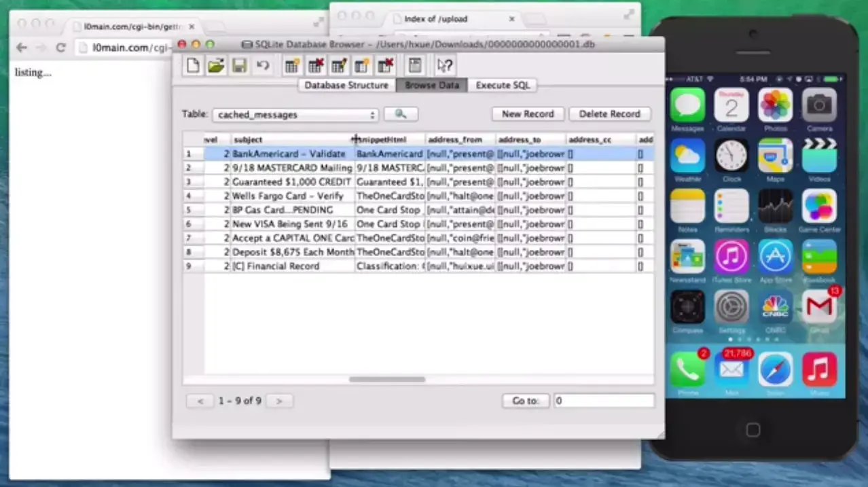Viewport: 868px width, 487px height.
Task: Tap the Notes app on the iPhone
Action: click(x=687, y=206)
